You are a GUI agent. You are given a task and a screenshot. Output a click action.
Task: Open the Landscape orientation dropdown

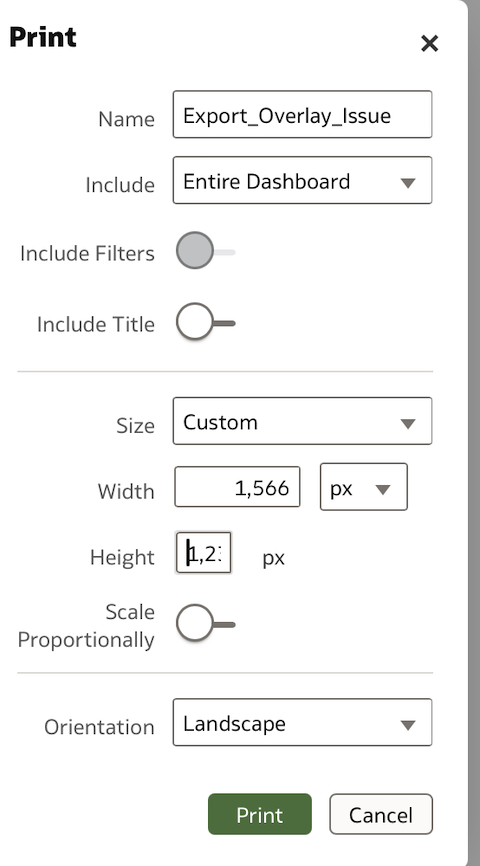(302, 722)
